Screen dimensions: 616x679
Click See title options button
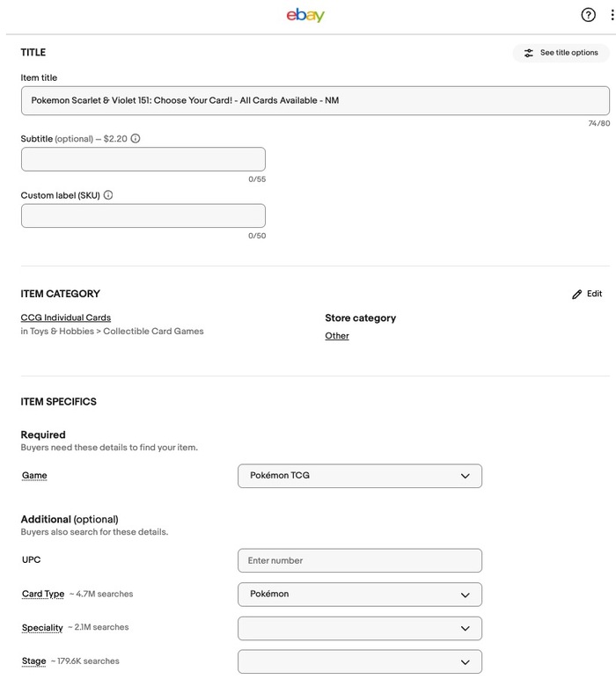click(561, 53)
